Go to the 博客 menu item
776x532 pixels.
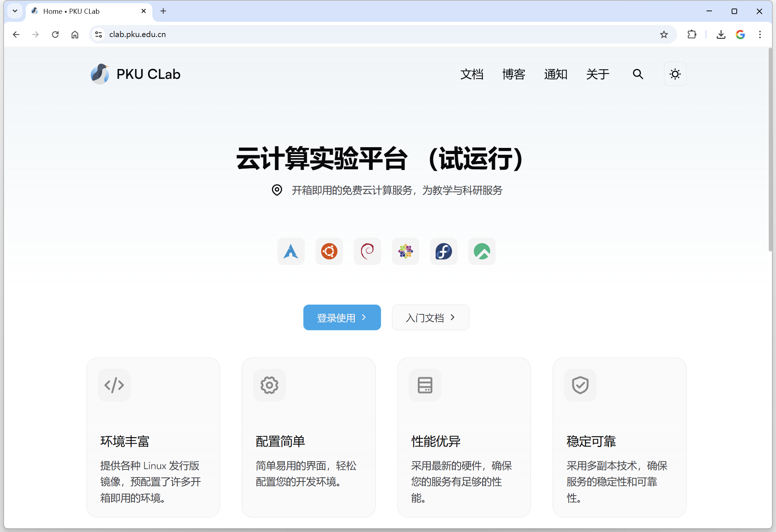point(513,74)
